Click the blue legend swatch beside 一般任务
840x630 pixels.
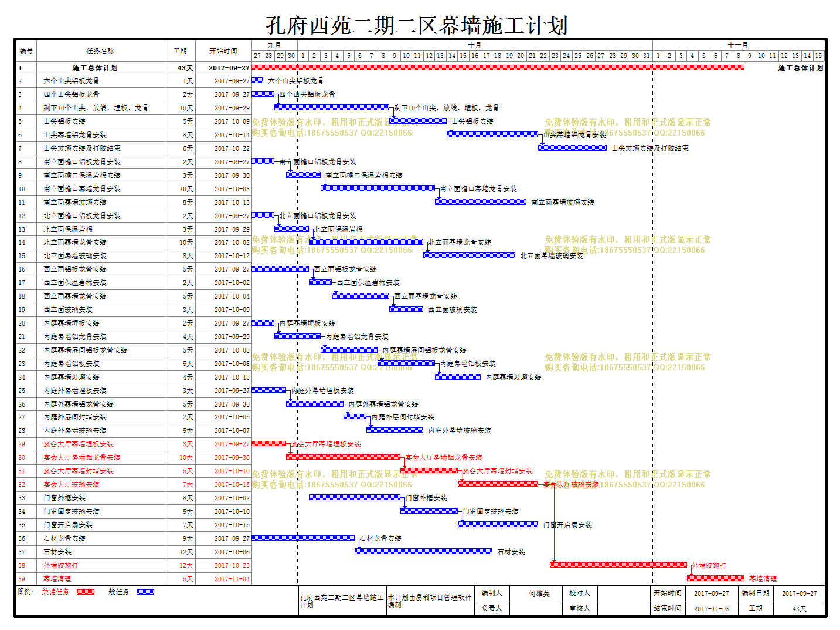pyautogui.click(x=145, y=592)
